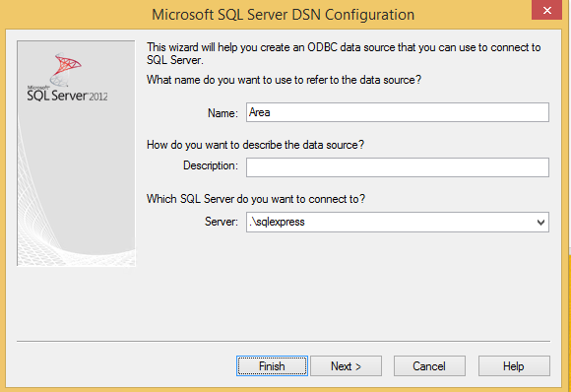Click the 'Name:' label

tap(222, 113)
